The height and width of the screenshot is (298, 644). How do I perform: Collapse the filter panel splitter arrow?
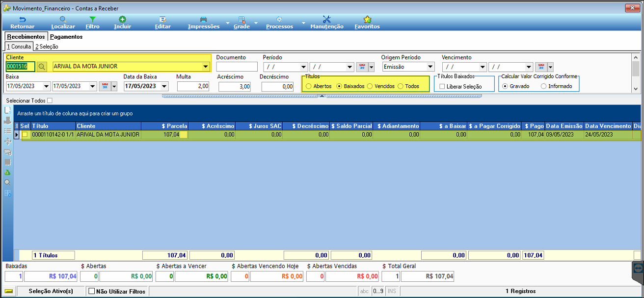(322, 97)
